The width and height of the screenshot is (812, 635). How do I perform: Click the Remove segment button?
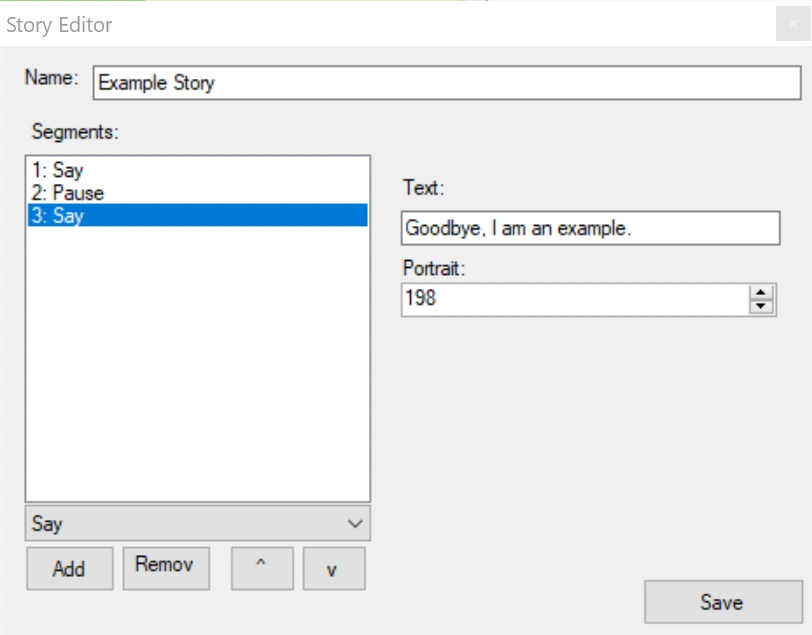click(x=166, y=567)
